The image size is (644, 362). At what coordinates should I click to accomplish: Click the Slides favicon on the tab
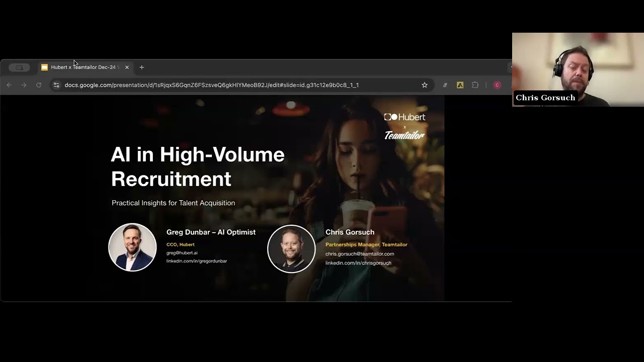click(x=44, y=67)
